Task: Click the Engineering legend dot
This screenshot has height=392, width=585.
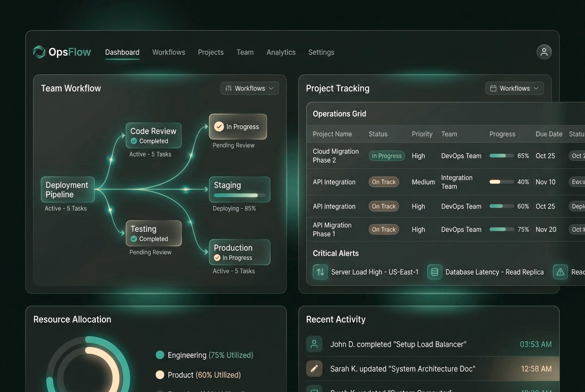Action: 160,355
